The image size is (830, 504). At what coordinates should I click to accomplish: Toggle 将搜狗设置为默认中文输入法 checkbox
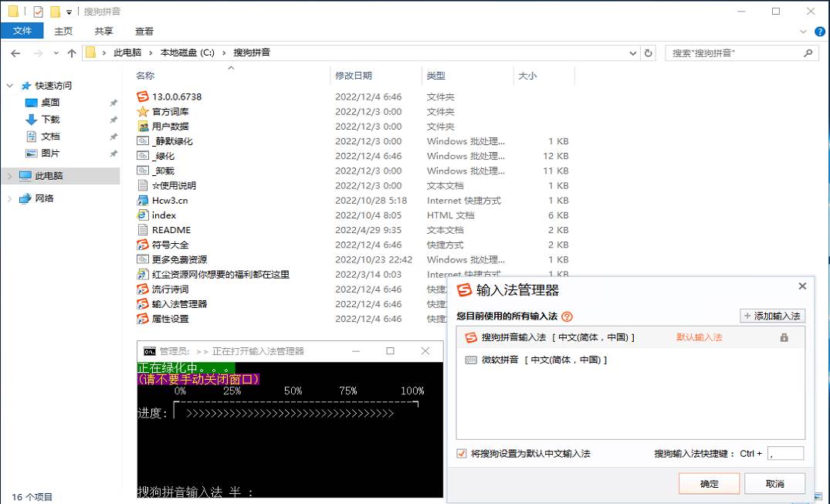461,454
